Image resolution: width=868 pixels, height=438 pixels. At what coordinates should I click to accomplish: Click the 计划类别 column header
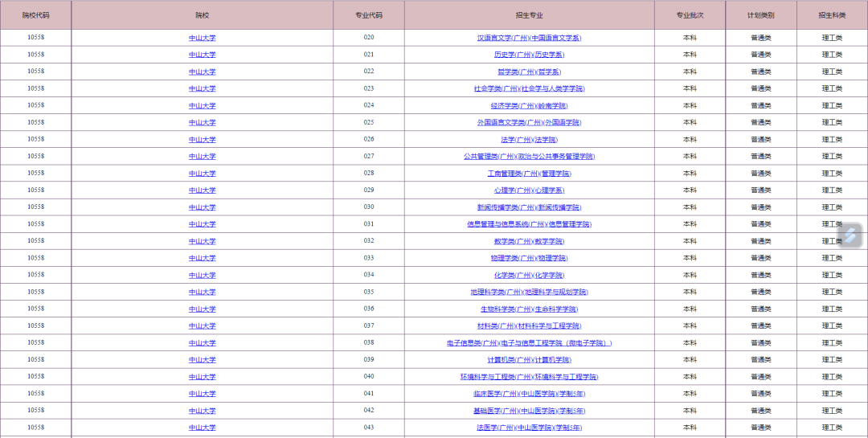click(761, 15)
